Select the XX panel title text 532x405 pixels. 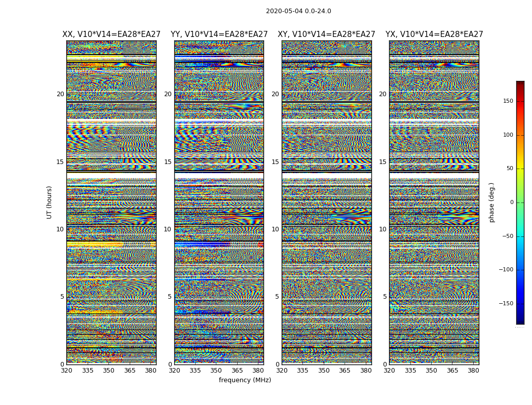coord(111,34)
